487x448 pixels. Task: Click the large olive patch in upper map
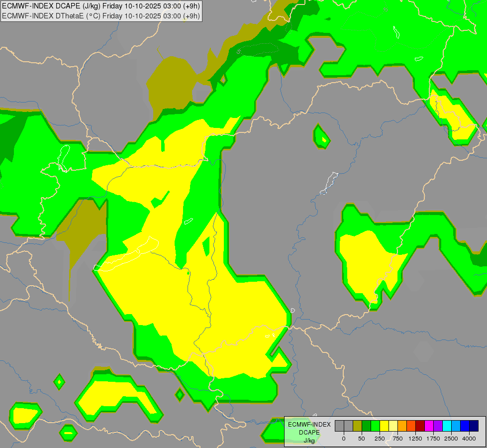pos(172,85)
